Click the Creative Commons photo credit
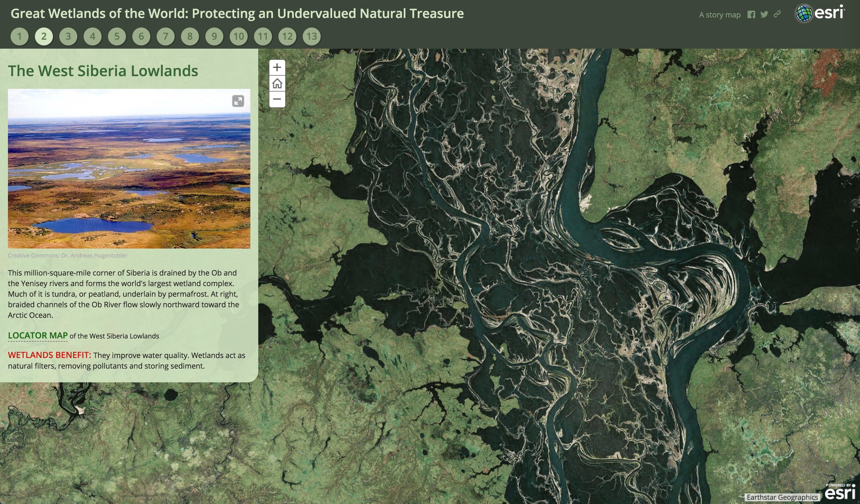The height and width of the screenshot is (504, 860). tap(67, 255)
